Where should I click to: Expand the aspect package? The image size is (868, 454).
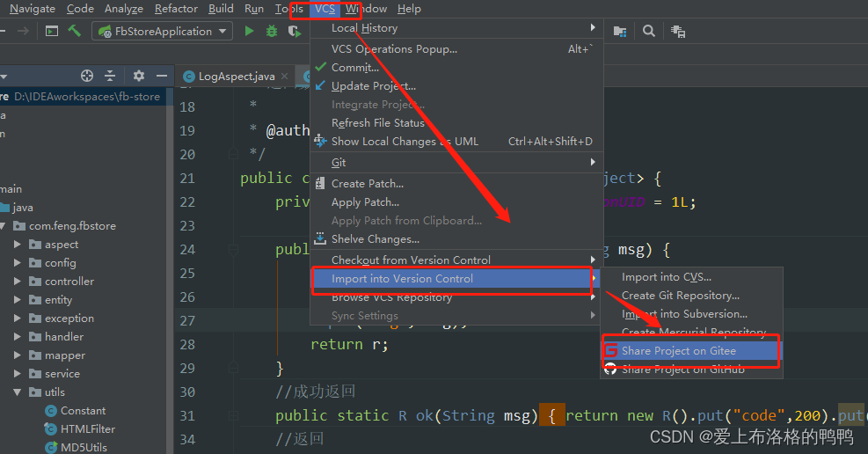[18, 245]
